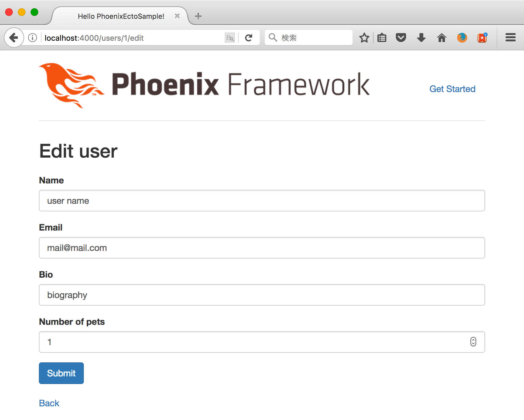Focus the 検索 search box
The height and width of the screenshot is (420, 524).
point(309,38)
